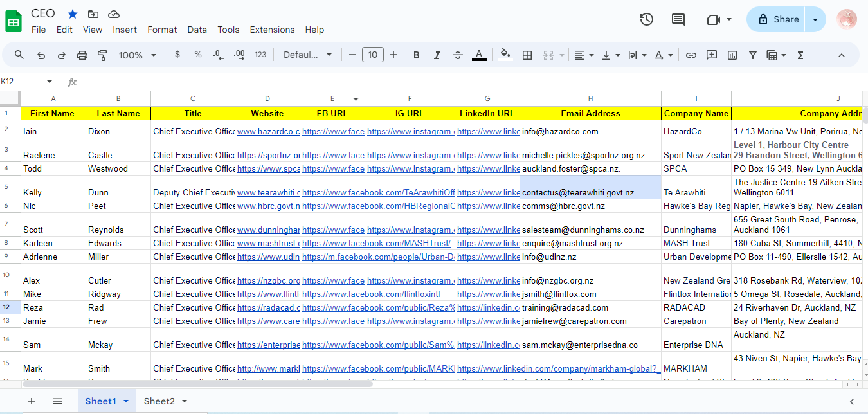Click the Redo icon
Viewport: 868px width, 414px height.
pyautogui.click(x=62, y=55)
